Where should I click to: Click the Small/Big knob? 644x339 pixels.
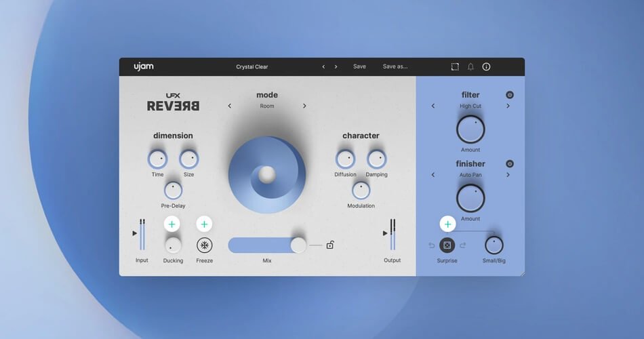coord(494,245)
